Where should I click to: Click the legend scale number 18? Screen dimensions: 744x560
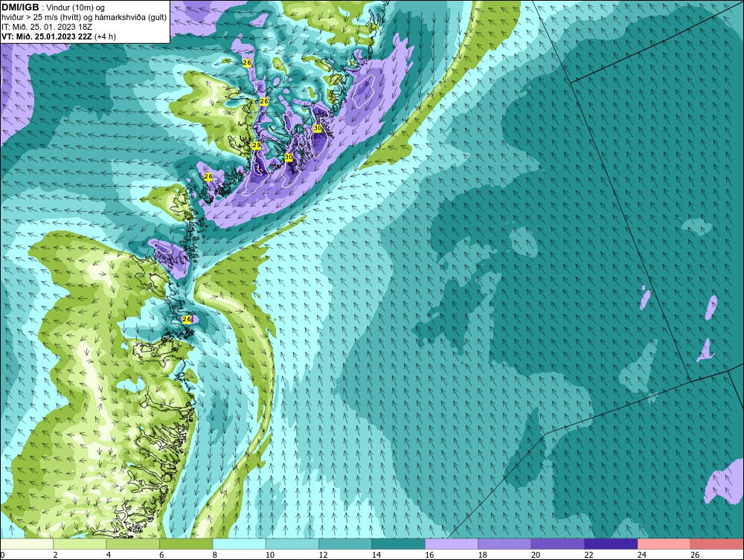click(x=483, y=555)
